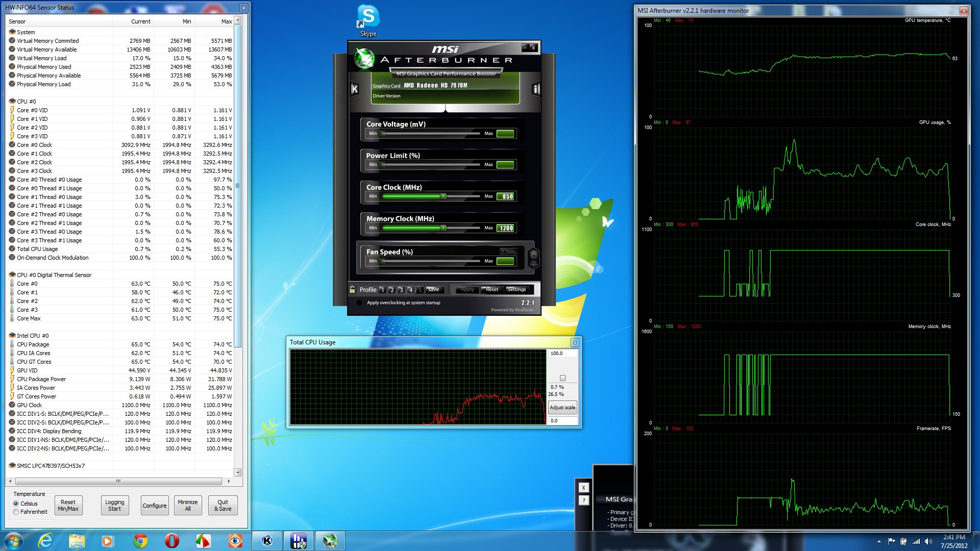Viewport: 980px width, 551px height.
Task: Click the power plug tray icon
Action: (x=903, y=541)
